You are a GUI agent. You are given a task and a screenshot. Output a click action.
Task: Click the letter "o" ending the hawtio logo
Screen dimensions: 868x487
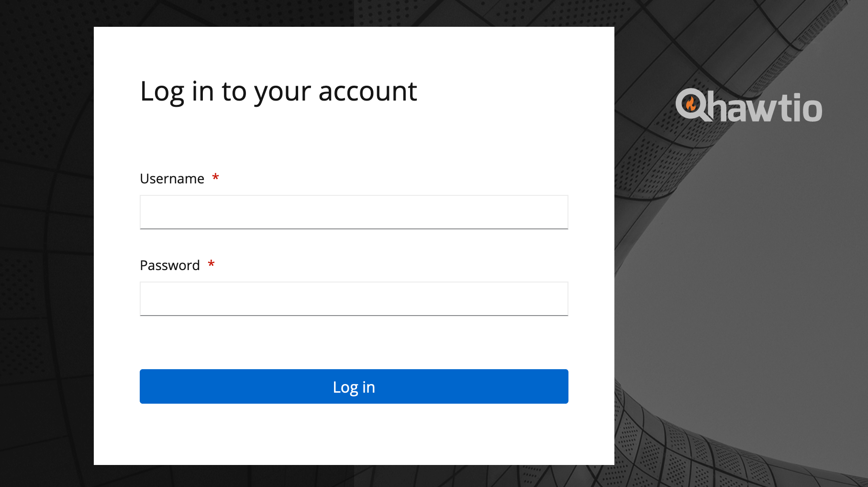coord(812,109)
